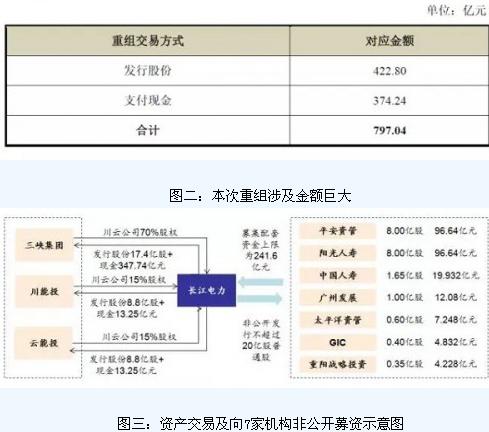Click the '4.832亿元' value
Viewport: 489px width, 432px height.
coord(455,342)
